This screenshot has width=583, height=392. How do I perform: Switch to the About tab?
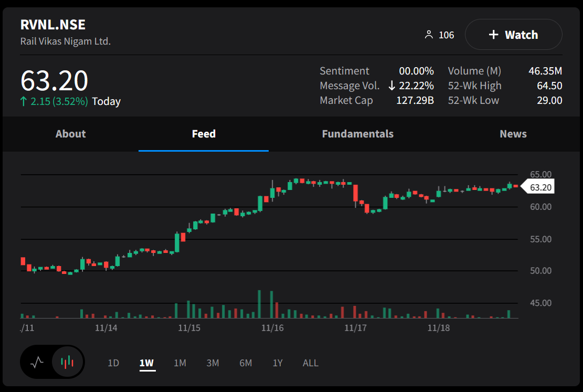[70, 134]
